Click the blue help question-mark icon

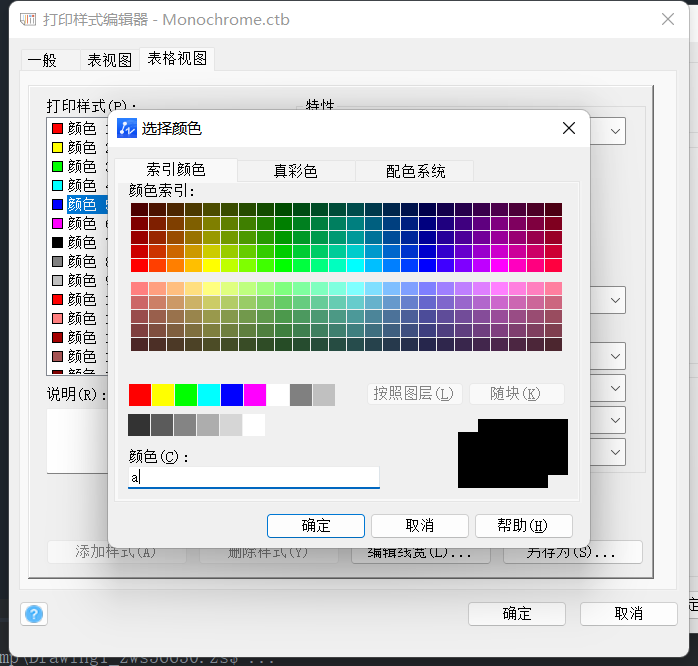[34, 614]
